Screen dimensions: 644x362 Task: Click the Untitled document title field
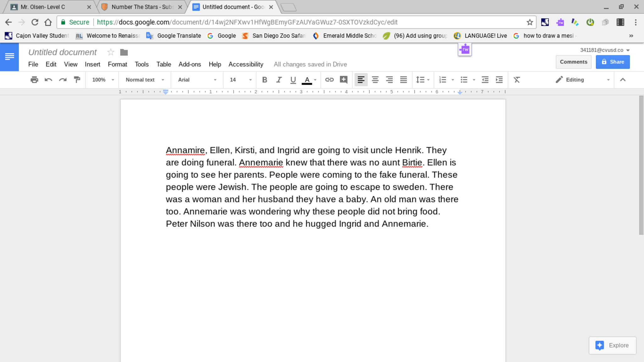click(x=63, y=52)
